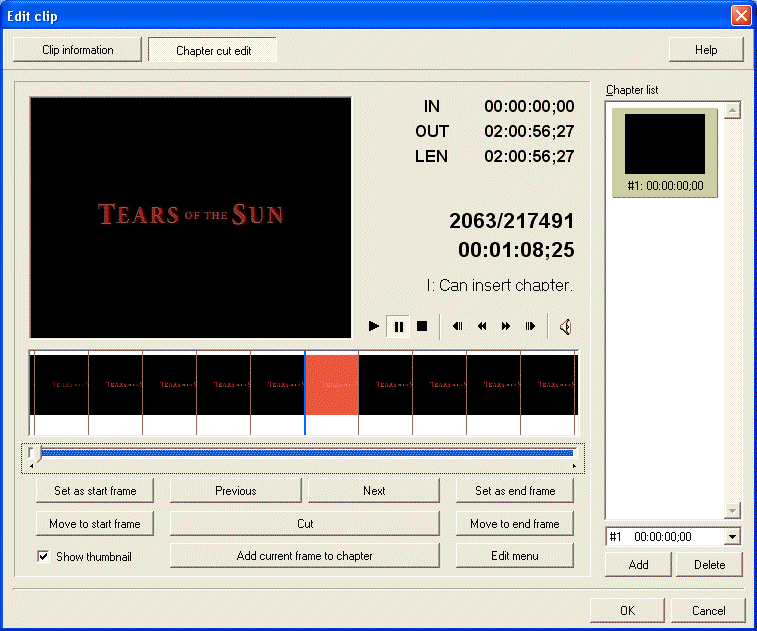
Task: Click Set as end frame
Action: (x=515, y=491)
